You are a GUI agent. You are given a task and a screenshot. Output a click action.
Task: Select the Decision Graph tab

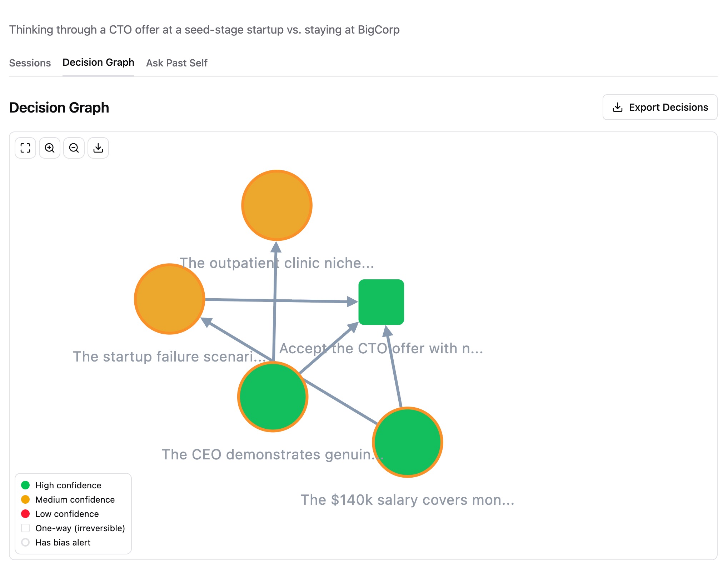pyautogui.click(x=98, y=62)
